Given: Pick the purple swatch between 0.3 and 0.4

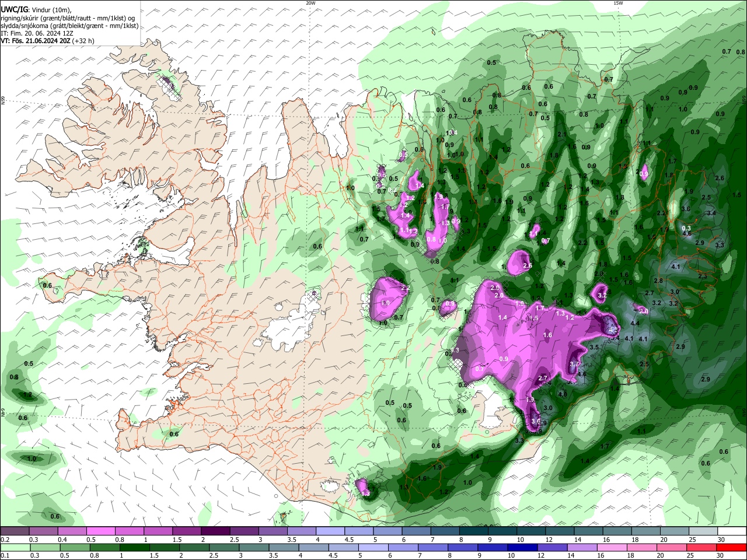Looking at the screenshot, I should click(x=43, y=531).
